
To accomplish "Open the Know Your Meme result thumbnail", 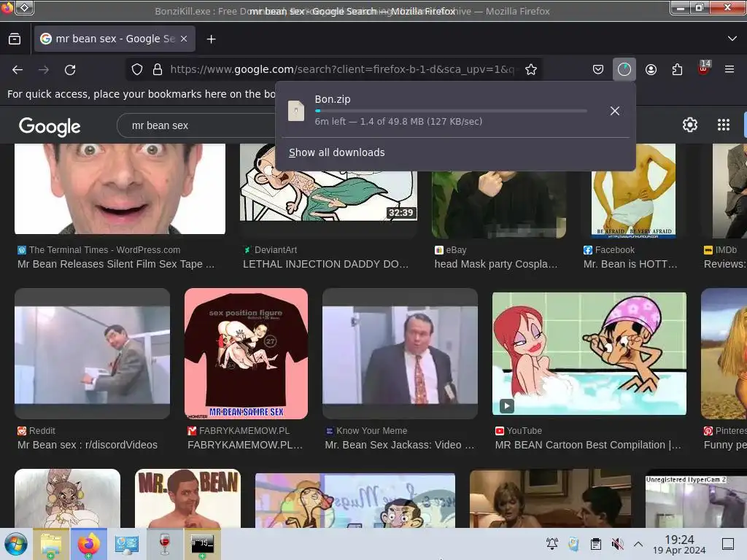I will coord(400,354).
